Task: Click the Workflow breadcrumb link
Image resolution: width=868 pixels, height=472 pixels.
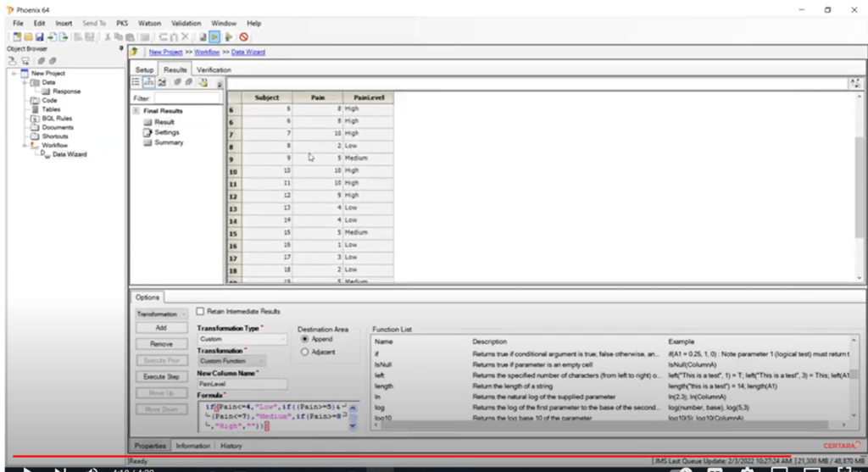Action: (207, 52)
